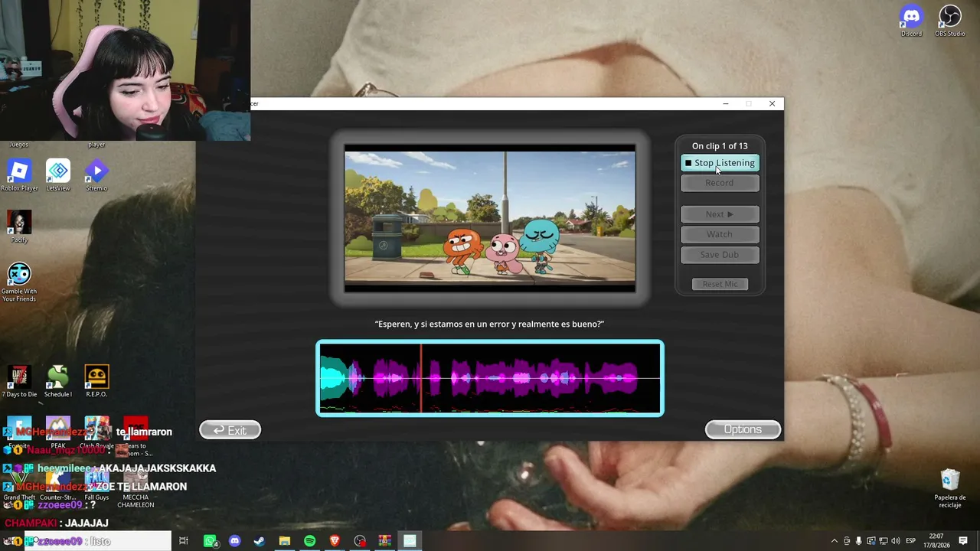Open the OBS Studio desktop shortcut
Screen dimensions: 980x551
[949, 21]
